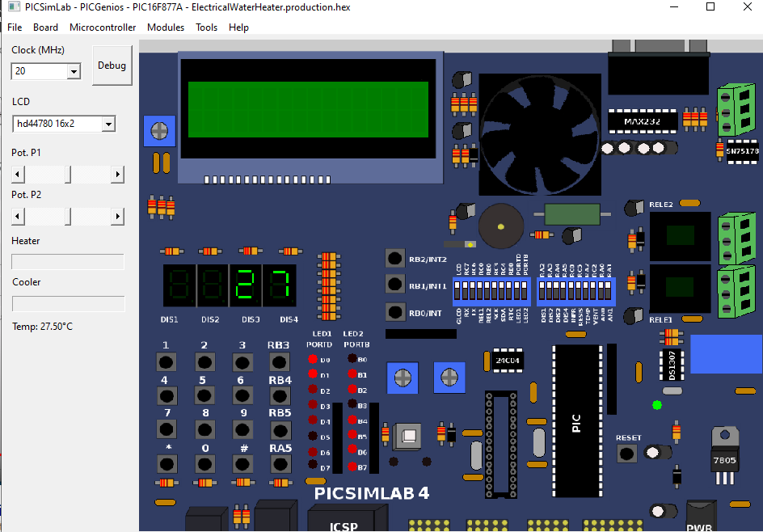Screen dimensions: 763x532
Task: Click the Debug button
Action: pos(112,65)
